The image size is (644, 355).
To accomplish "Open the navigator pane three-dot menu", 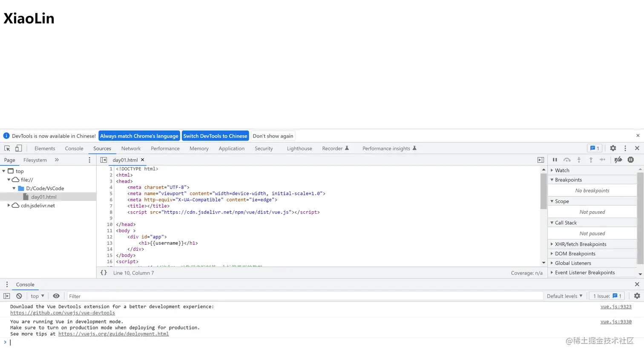I will tap(89, 160).
